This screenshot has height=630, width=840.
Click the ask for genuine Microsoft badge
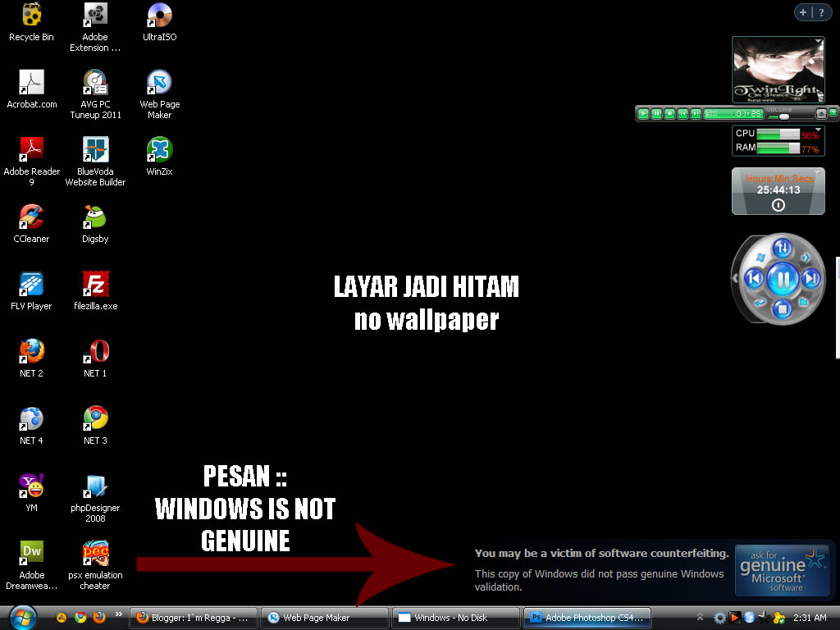pyautogui.click(x=782, y=571)
